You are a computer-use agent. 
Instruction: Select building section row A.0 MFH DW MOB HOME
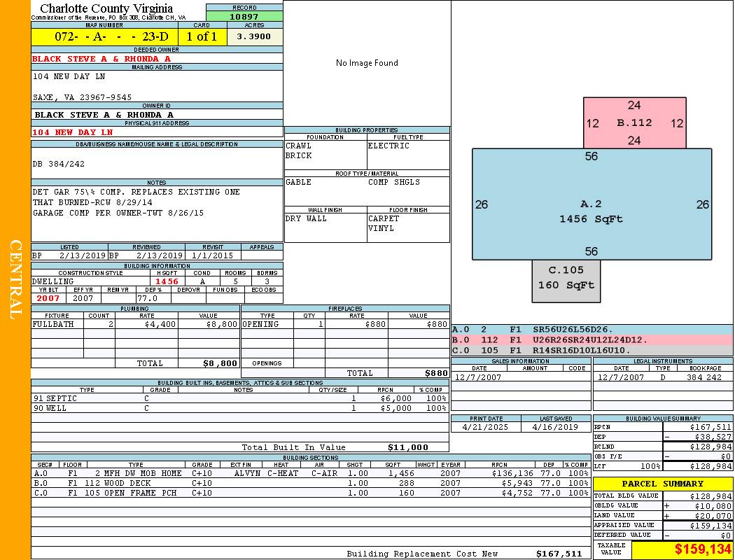311,473
